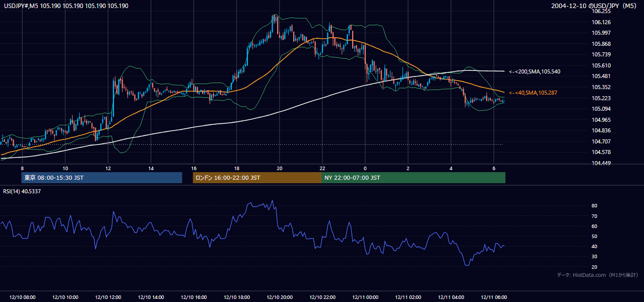Click the 12/10 22:00 time label
The image size is (644, 302).
[x=322, y=297]
